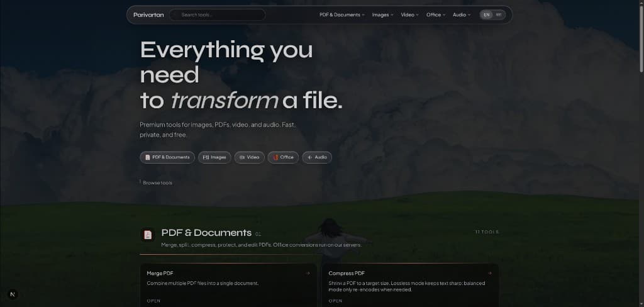The width and height of the screenshot is (644, 307).
Task: Click the PDF & Documents section icon
Action: click(148, 235)
